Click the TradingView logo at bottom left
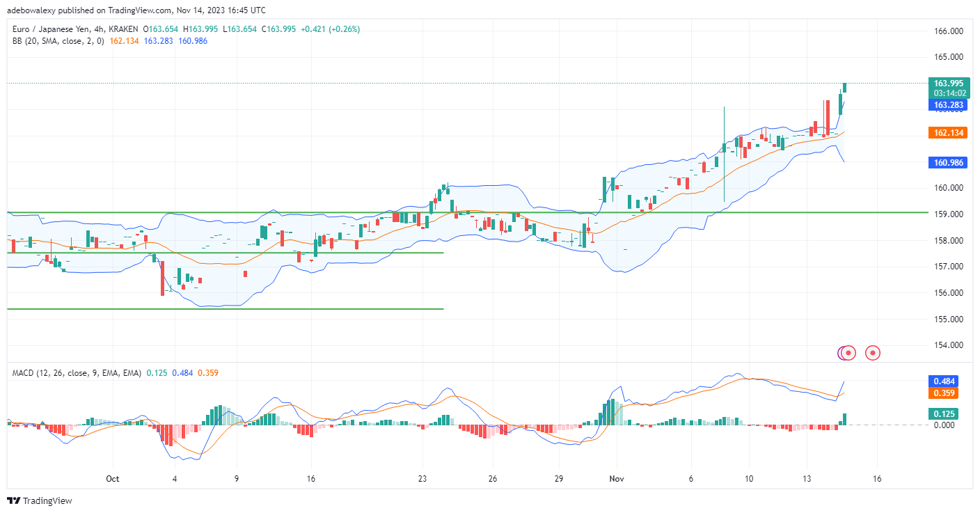This screenshot has height=513, width=980. point(40,500)
